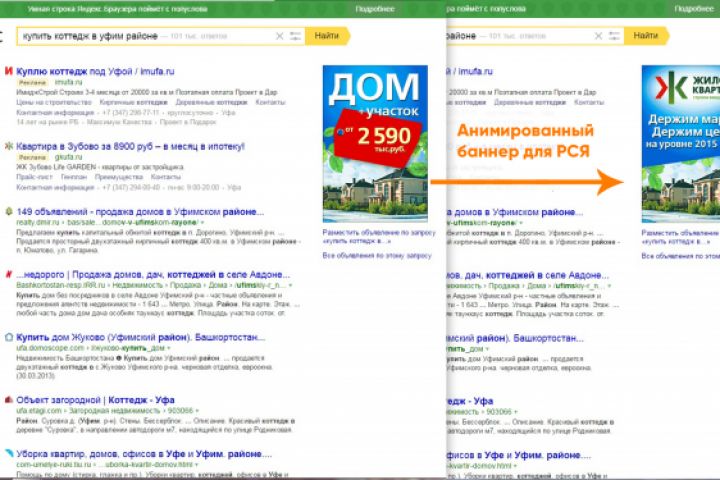Viewport: 720px width, 480px height.
Task: Click the 'ufa.etagi.com' green address
Action: pos(39,411)
